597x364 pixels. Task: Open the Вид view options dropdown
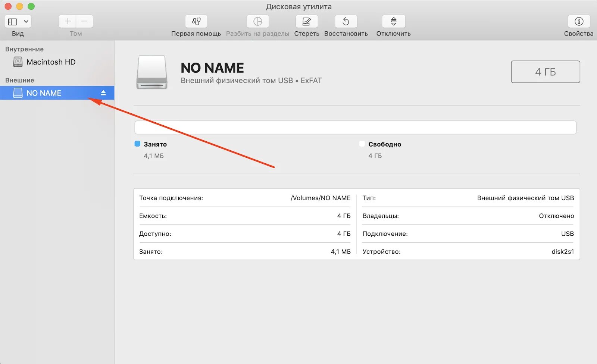(25, 21)
